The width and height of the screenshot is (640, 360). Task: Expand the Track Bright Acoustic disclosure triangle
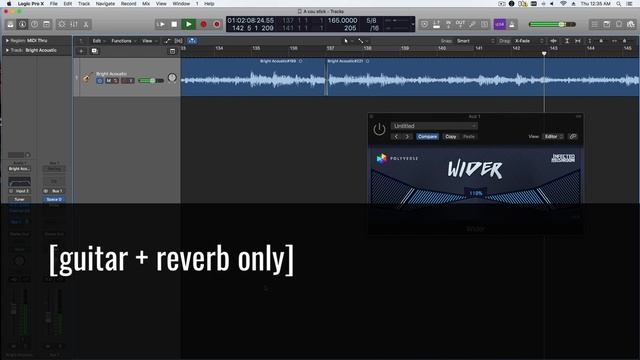coord(7,50)
